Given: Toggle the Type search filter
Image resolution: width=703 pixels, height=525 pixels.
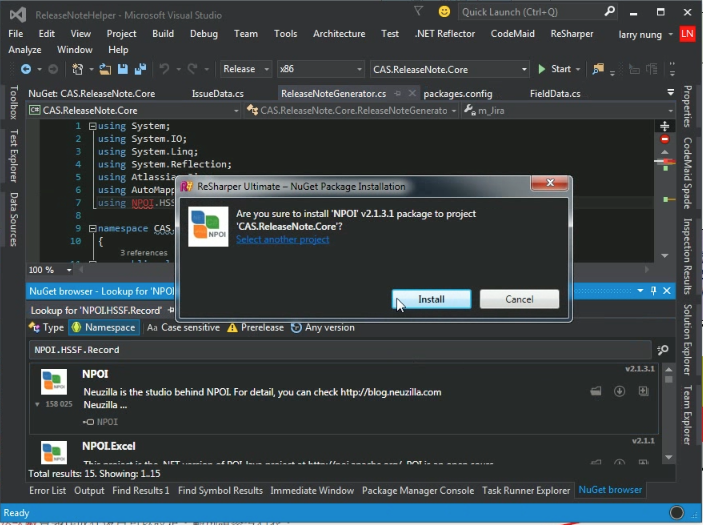Looking at the screenshot, I should 47,328.
